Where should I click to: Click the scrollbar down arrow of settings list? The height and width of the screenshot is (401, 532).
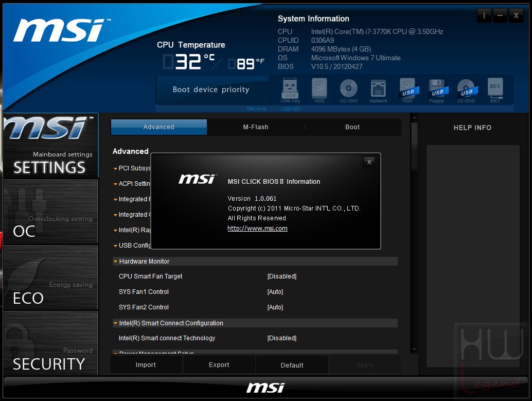click(414, 350)
